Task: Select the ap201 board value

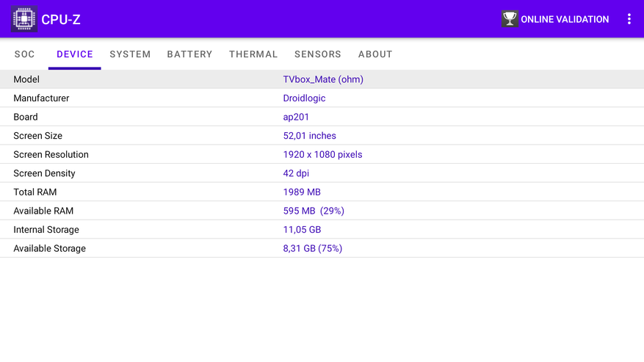Action: [x=296, y=117]
